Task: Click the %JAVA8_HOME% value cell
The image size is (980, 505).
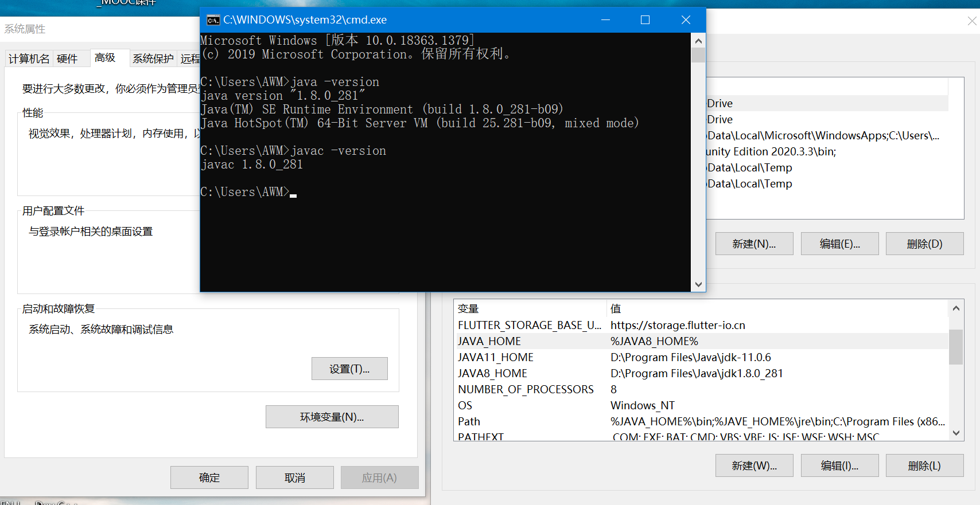Action: pos(654,341)
